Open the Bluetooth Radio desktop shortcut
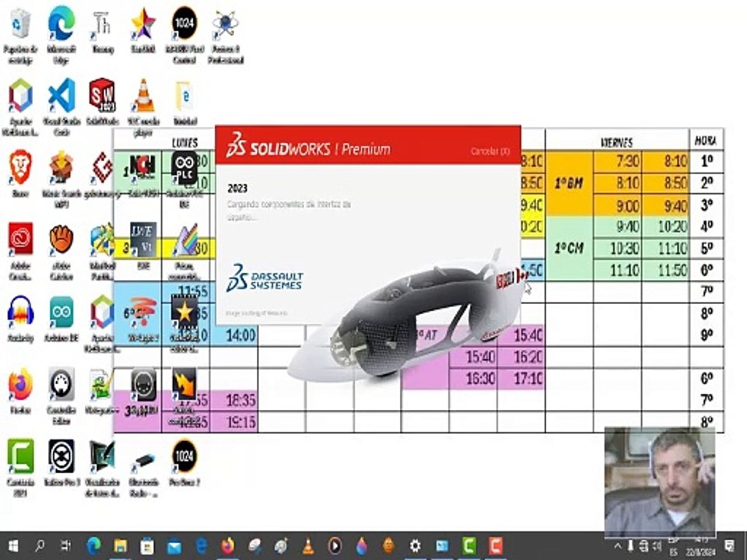 [143, 460]
